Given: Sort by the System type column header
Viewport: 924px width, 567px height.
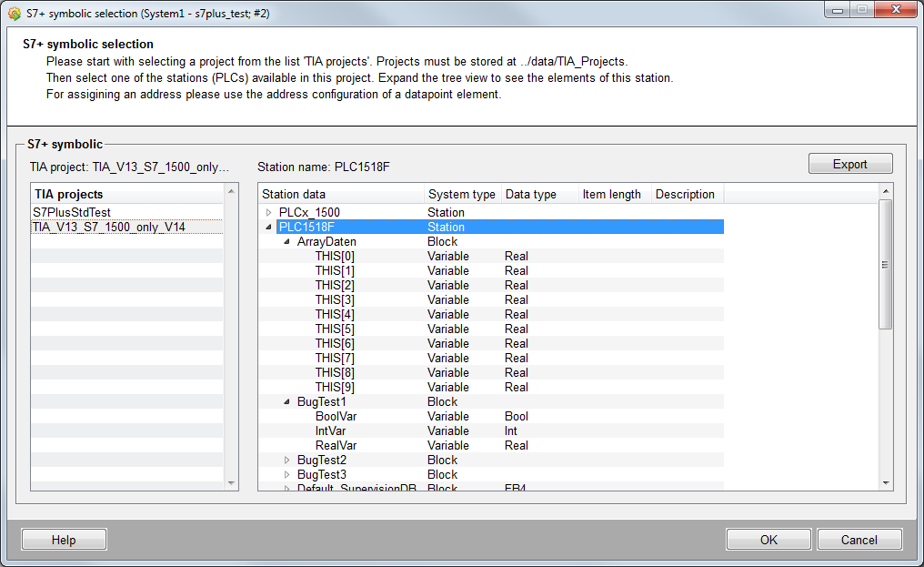Looking at the screenshot, I should coord(462,194).
